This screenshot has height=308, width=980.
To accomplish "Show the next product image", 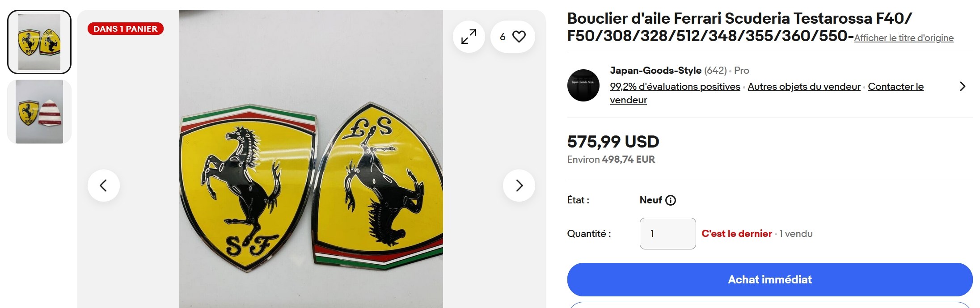I will click(x=519, y=186).
